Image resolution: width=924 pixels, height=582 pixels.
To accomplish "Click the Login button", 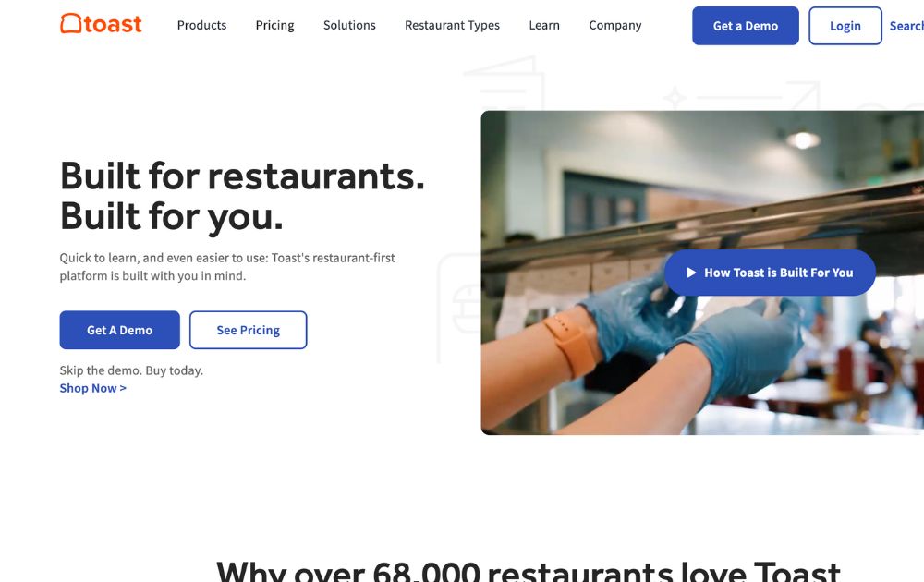I will point(845,26).
